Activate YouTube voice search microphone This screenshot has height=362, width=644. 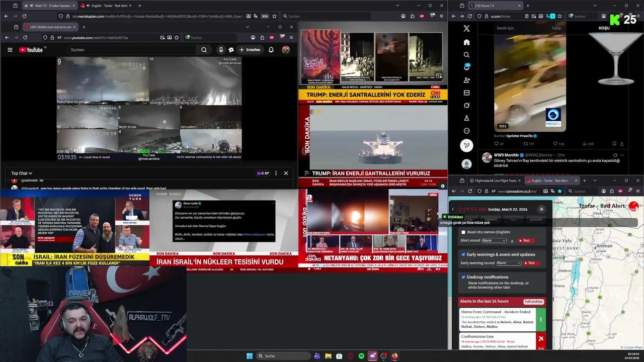[x=220, y=50]
